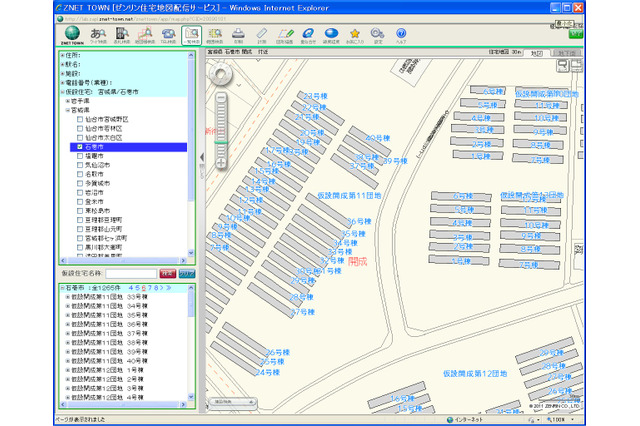Click the map zoom slider bar
Viewport: 640px width, 426px height.
pyautogui.click(x=222, y=126)
